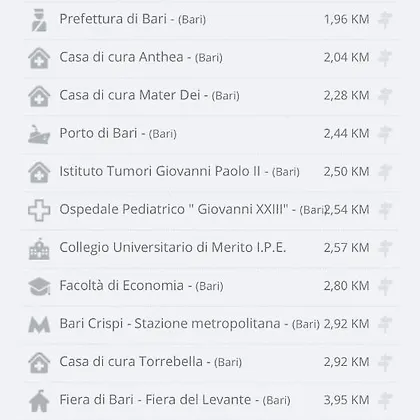
Task: Click the graduation cap icon for Facoltà di Economia
Action: (x=39, y=287)
